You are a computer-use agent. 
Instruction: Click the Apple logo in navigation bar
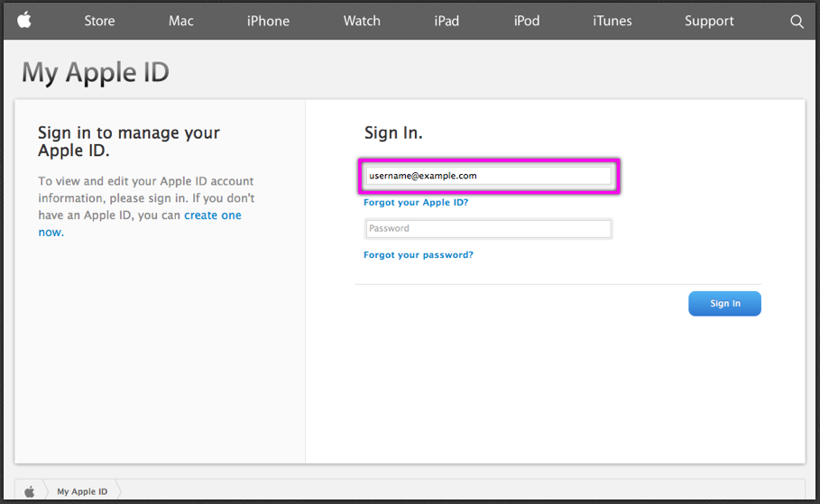click(24, 20)
